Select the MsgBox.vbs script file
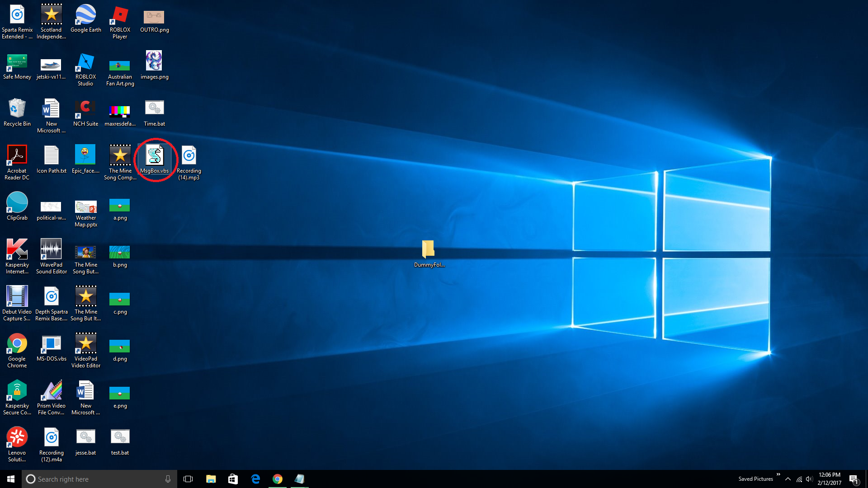Image resolution: width=868 pixels, height=488 pixels. [x=155, y=160]
